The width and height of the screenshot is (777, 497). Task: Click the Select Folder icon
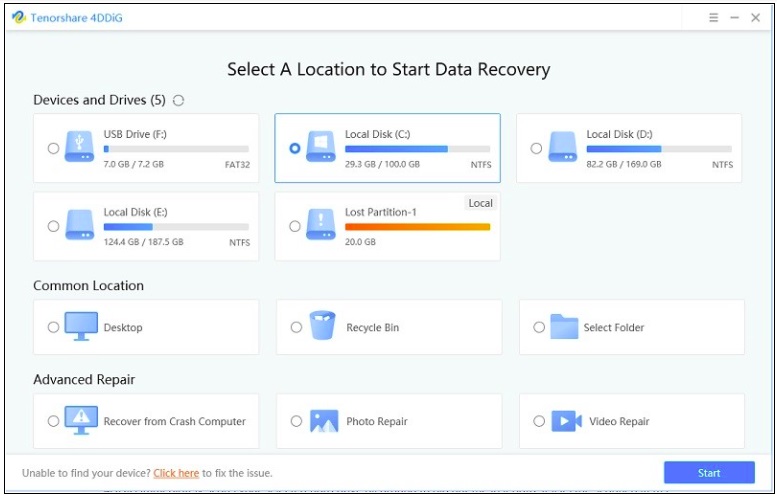(564, 327)
